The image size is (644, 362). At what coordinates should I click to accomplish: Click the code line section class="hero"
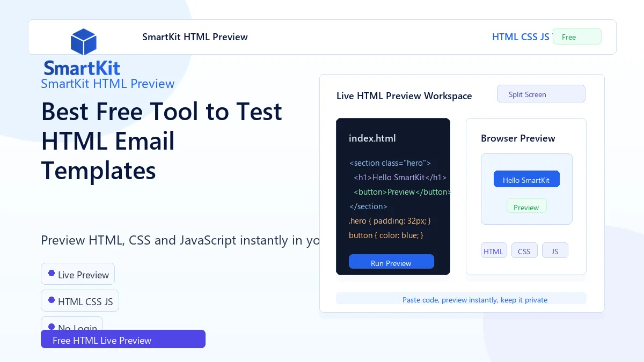point(390,163)
